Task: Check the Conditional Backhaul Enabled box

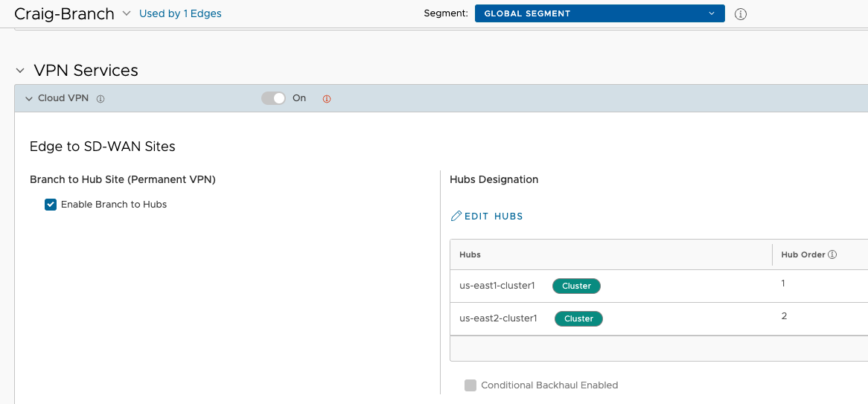Action: click(470, 385)
